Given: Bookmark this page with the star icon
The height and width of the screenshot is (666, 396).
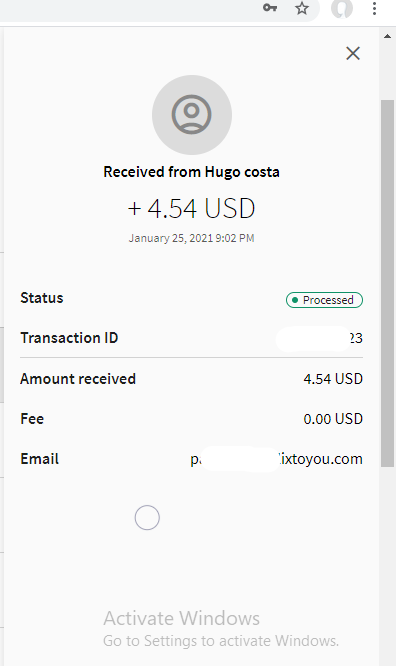Looking at the screenshot, I should (x=302, y=8).
